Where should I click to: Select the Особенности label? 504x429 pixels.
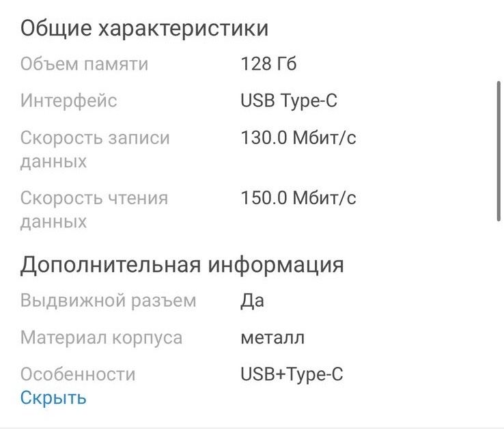[x=78, y=374]
